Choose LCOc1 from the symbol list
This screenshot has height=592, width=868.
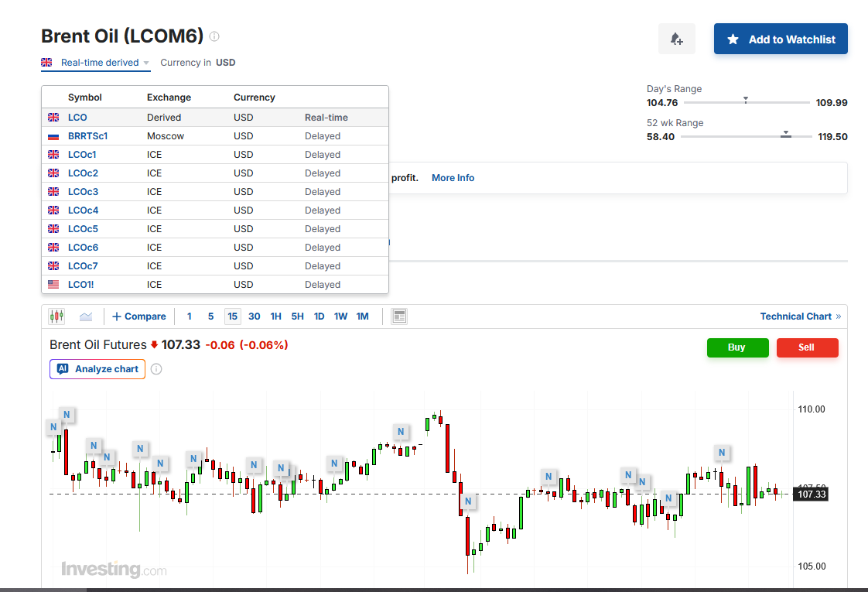(82, 155)
